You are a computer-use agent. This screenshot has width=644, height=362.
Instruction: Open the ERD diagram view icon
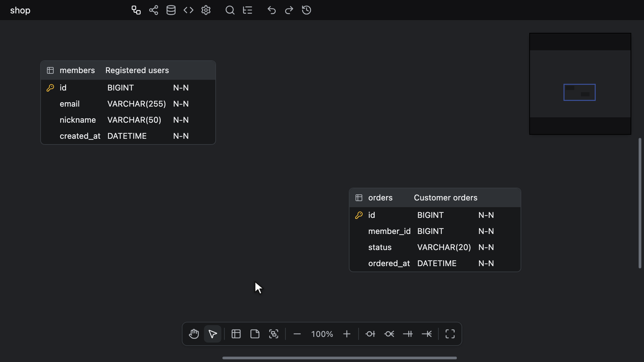tap(136, 10)
